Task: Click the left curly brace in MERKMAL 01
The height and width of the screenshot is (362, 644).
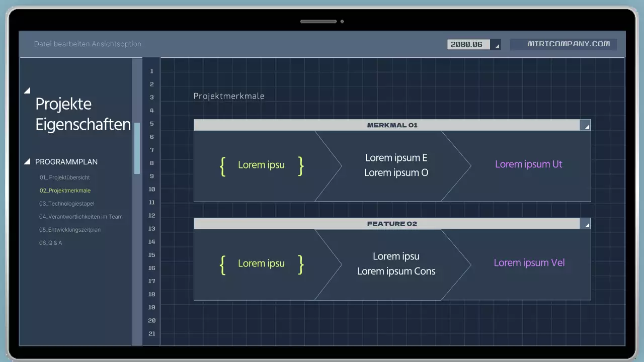Action: pyautogui.click(x=222, y=165)
